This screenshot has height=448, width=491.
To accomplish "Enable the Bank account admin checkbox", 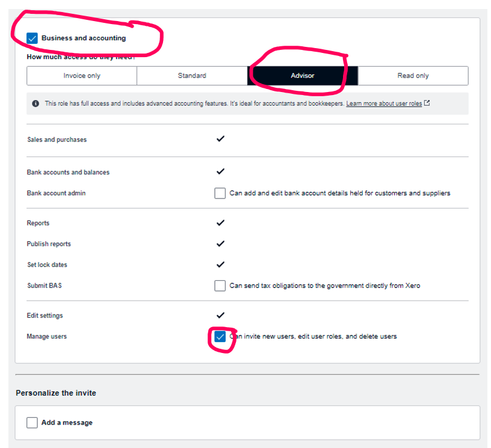I will (x=220, y=194).
